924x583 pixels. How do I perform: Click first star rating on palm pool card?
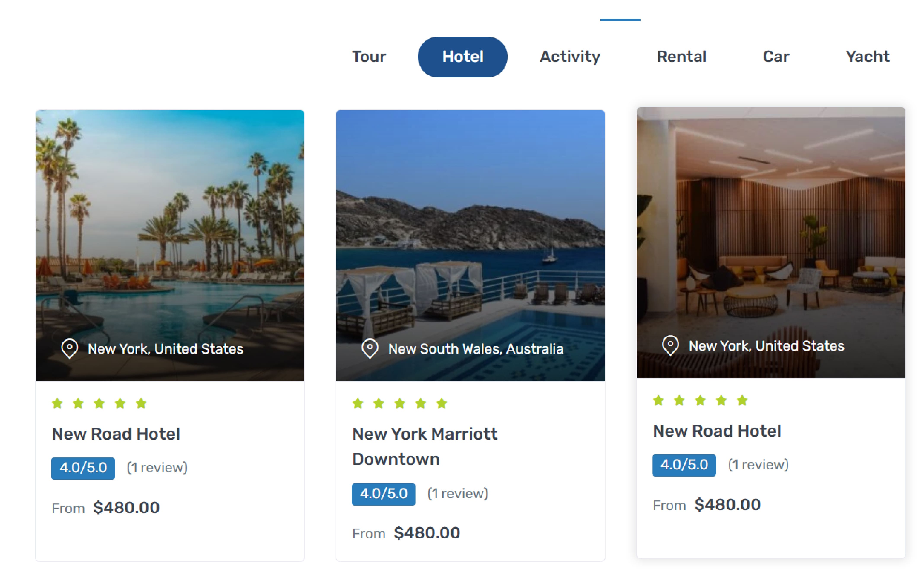click(x=58, y=403)
